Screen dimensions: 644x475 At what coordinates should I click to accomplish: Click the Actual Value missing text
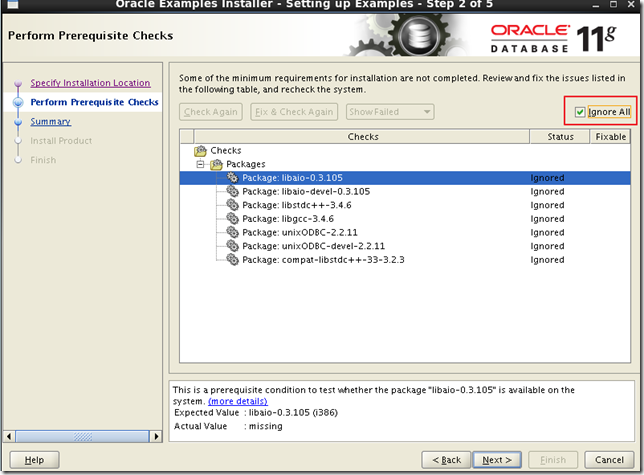point(266,426)
